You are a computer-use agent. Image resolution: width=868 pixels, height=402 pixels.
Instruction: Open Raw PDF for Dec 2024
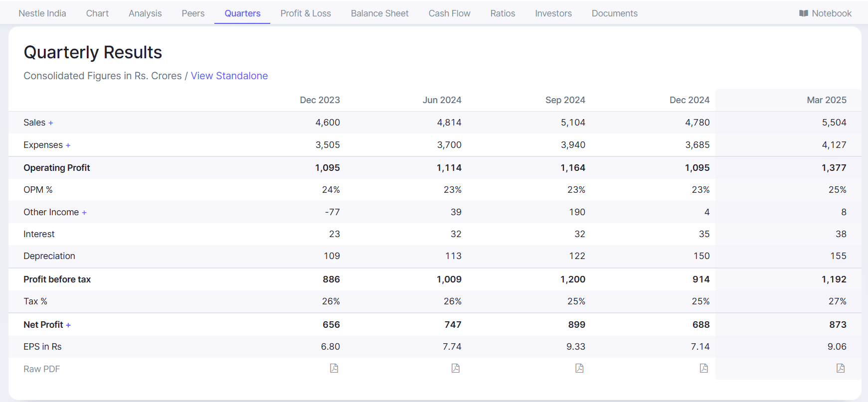703,368
